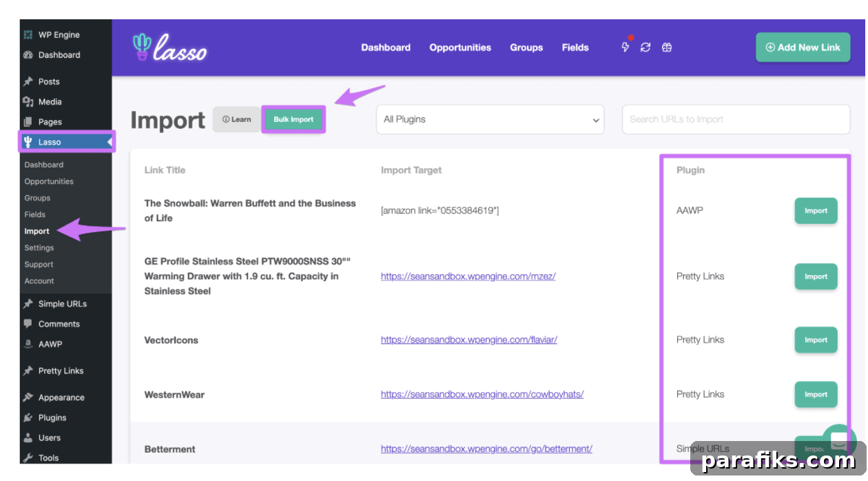
Task: Open the lightning bolt notifications icon
Action: point(626,48)
